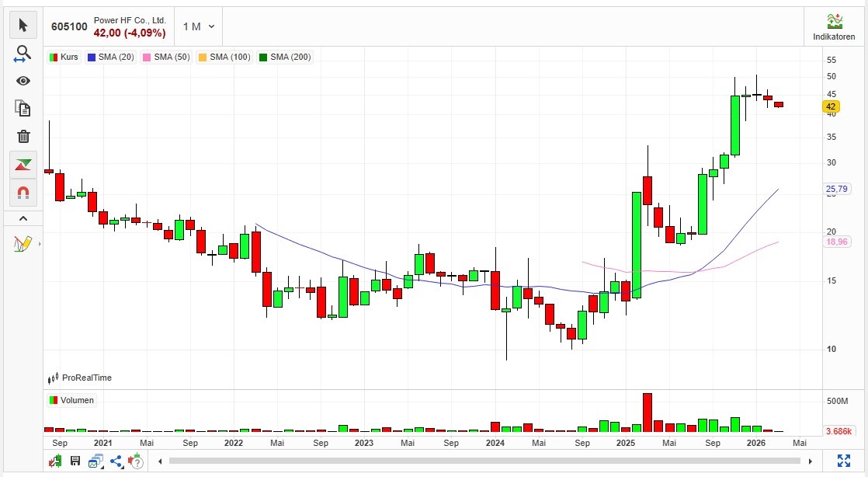The height and width of the screenshot is (477, 868).
Task: Toggle the red-green arrows tool button
Action: click(23, 164)
